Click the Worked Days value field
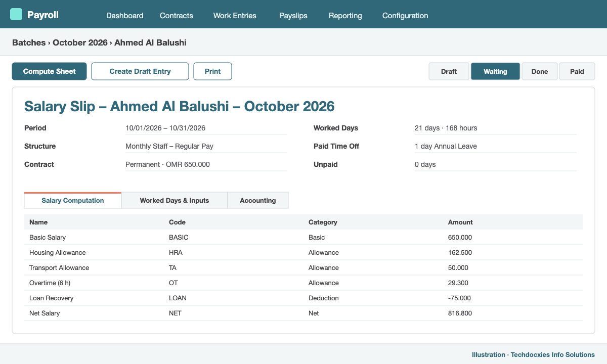Screen dimensions: 607x364 coord(496,128)
